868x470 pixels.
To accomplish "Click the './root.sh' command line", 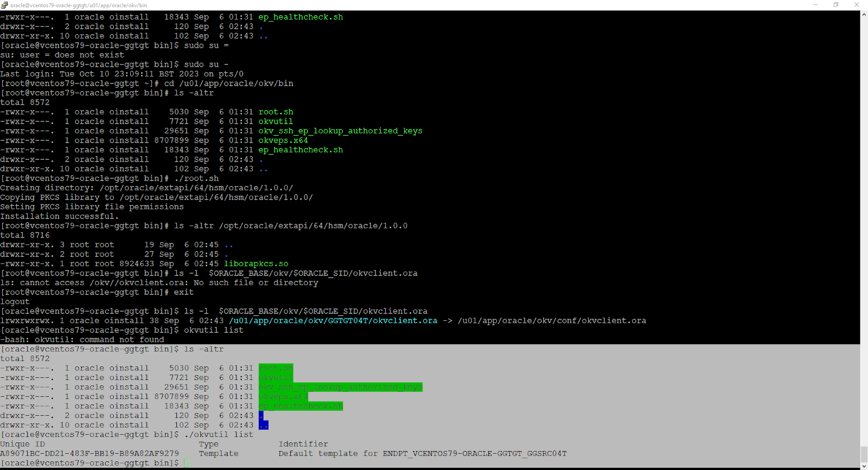I will [x=196, y=178].
